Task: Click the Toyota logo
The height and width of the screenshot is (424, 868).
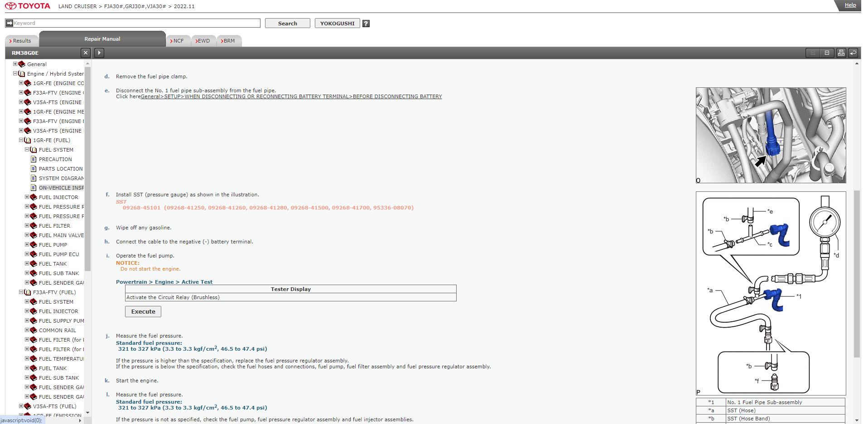Action: (x=28, y=6)
